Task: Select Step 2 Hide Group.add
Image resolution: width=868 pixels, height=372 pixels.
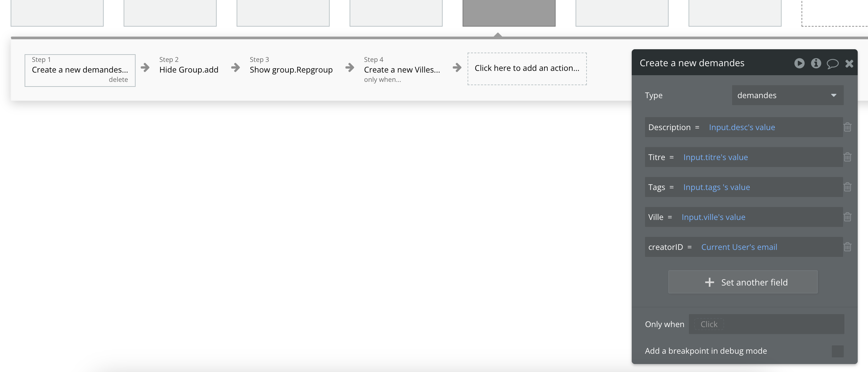Action: (x=189, y=70)
